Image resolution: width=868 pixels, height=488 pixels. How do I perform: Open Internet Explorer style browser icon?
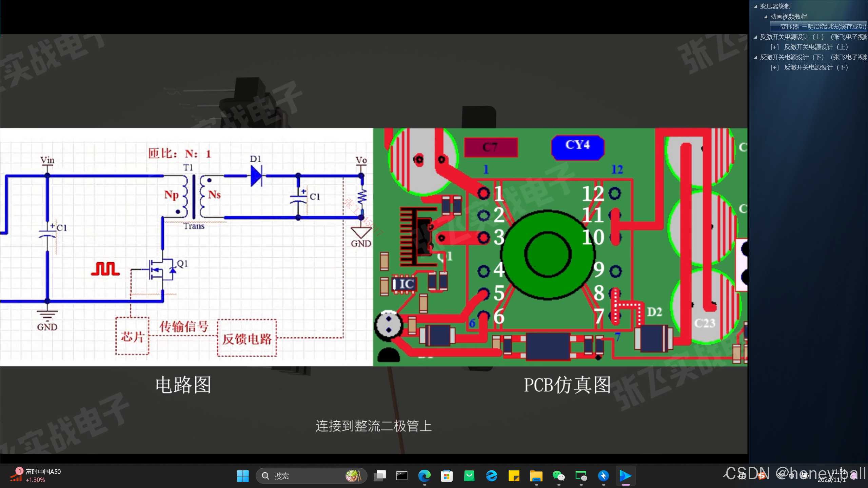[491, 476]
